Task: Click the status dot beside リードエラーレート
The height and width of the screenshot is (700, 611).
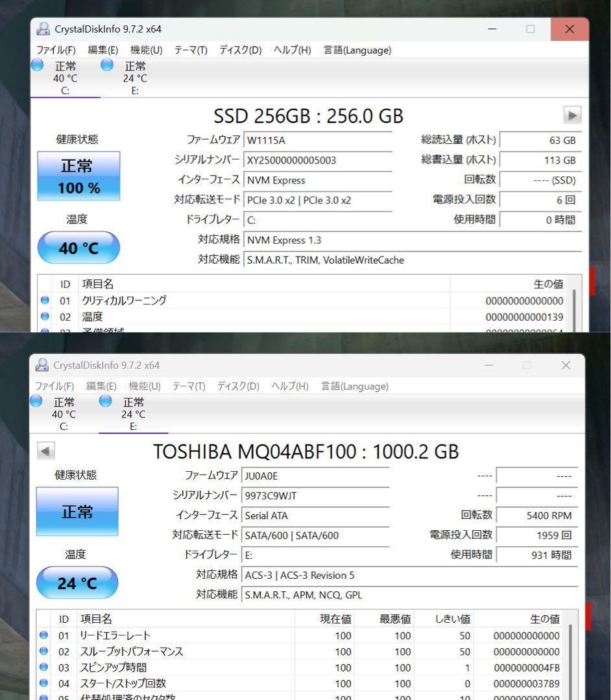Action: click(43, 635)
